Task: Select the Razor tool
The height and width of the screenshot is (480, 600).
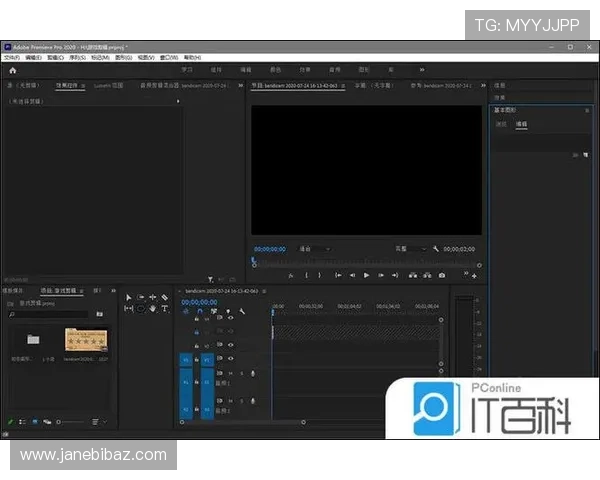Action: [x=164, y=297]
